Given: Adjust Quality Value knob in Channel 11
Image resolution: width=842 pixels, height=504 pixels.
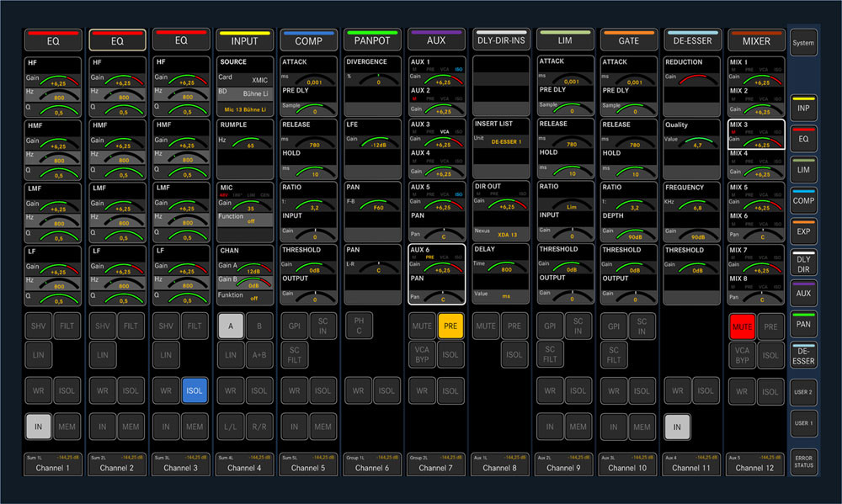Looking at the screenshot, I should point(697,142).
